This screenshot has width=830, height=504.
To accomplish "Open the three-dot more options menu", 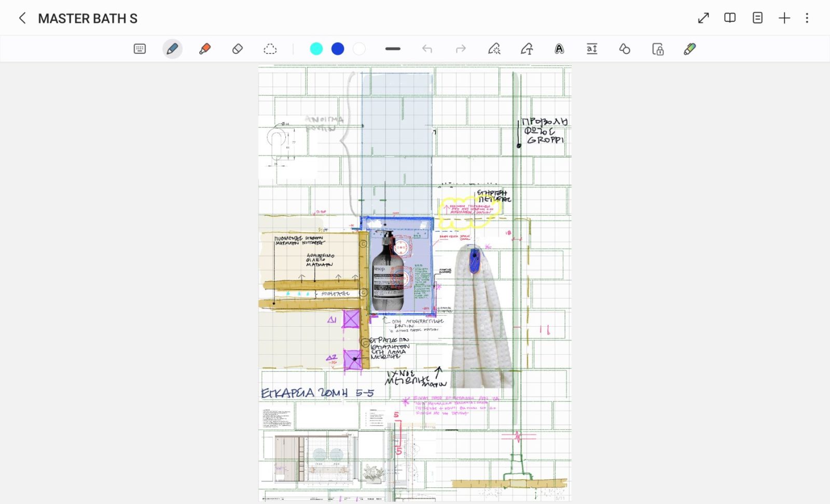I will point(807,18).
